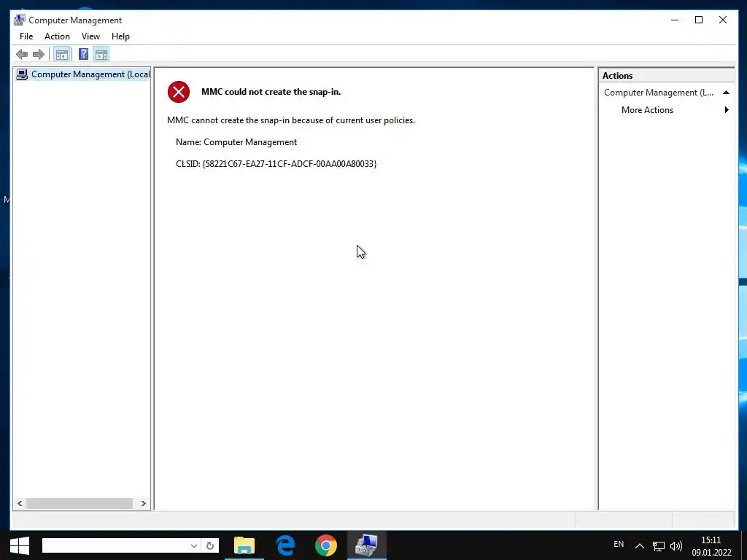The height and width of the screenshot is (560, 747).
Task: Click the red error icon
Action: [179, 92]
